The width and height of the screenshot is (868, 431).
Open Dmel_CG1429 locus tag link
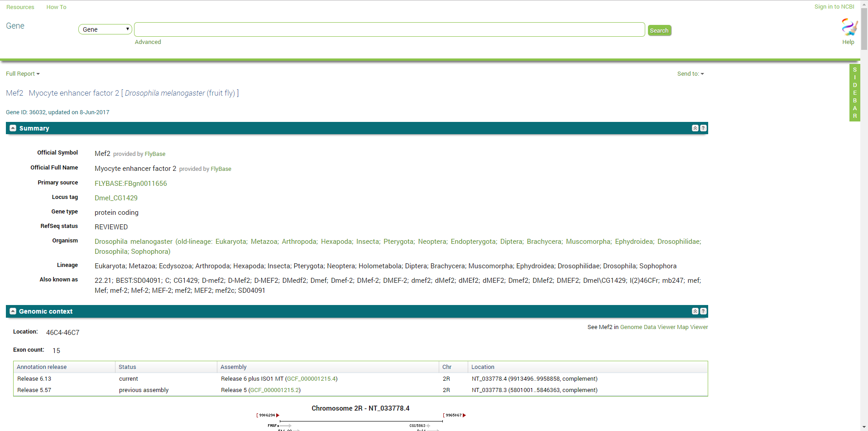[116, 198]
